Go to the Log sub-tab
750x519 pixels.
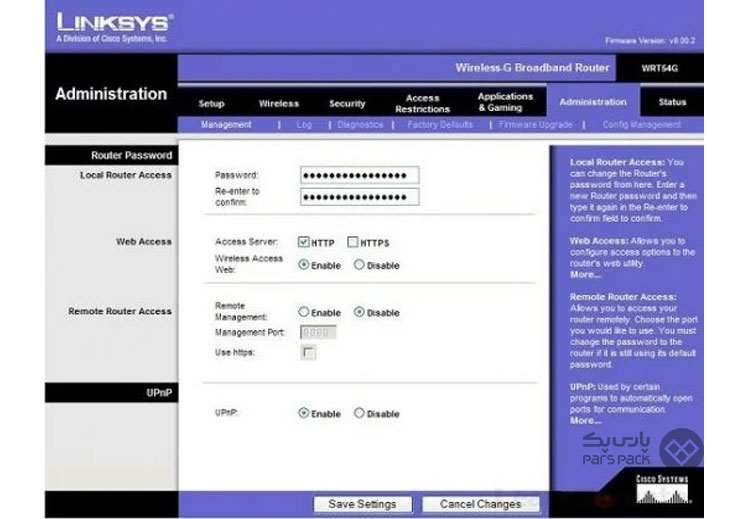click(x=304, y=125)
